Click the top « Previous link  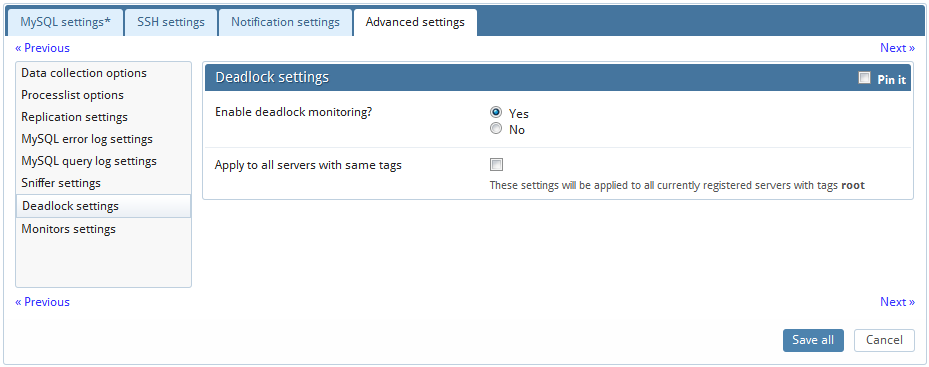42,48
